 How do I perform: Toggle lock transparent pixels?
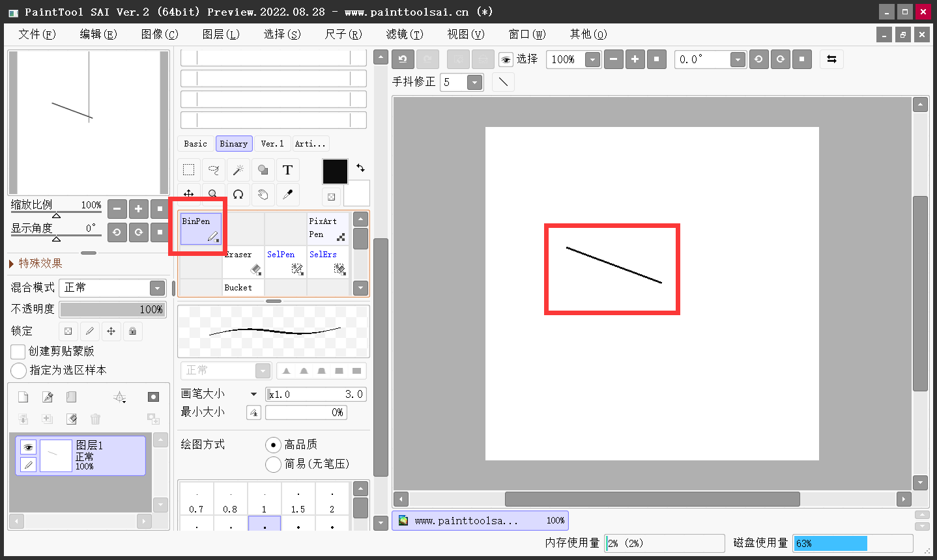coord(68,331)
